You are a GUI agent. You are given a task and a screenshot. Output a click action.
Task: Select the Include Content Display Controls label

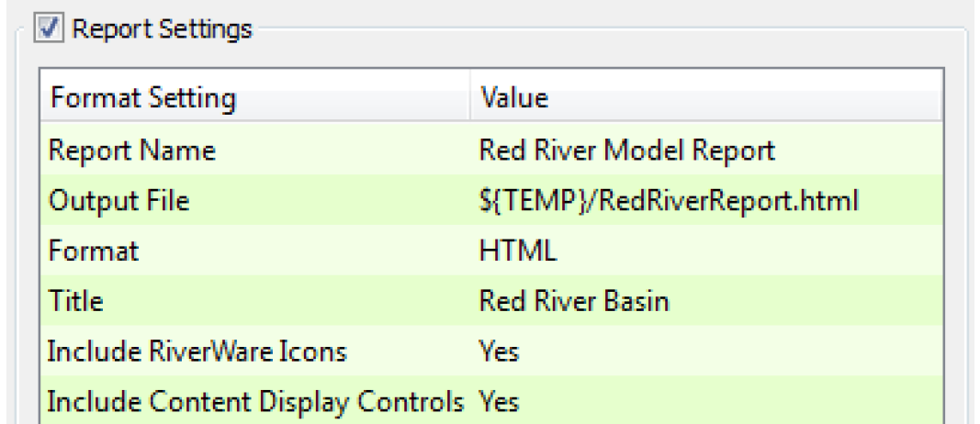(x=255, y=401)
